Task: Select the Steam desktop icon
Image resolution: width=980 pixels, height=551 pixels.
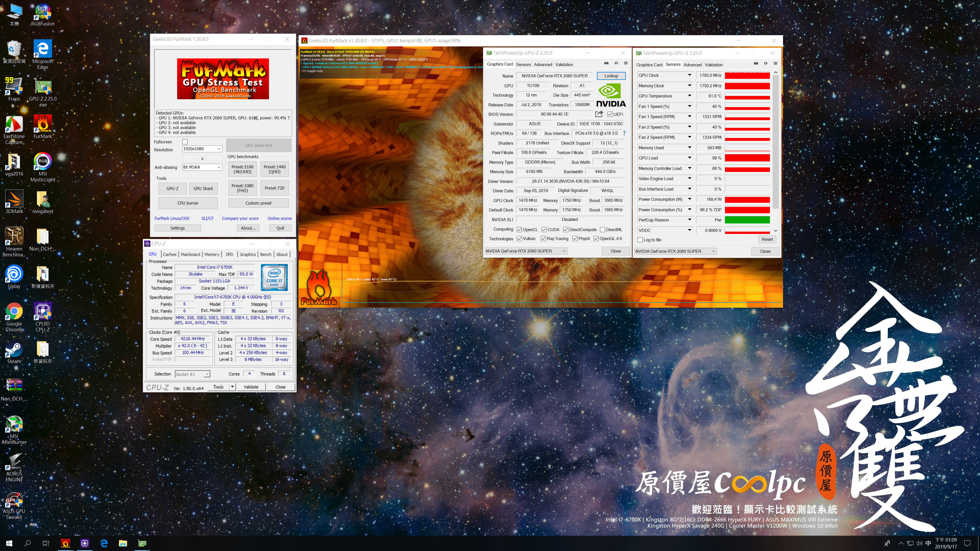Action: tap(14, 352)
